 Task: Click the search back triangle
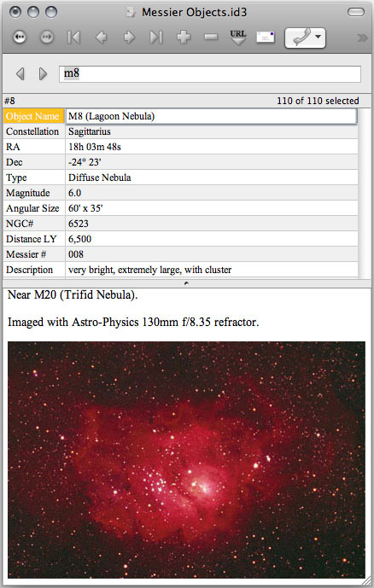[x=20, y=74]
